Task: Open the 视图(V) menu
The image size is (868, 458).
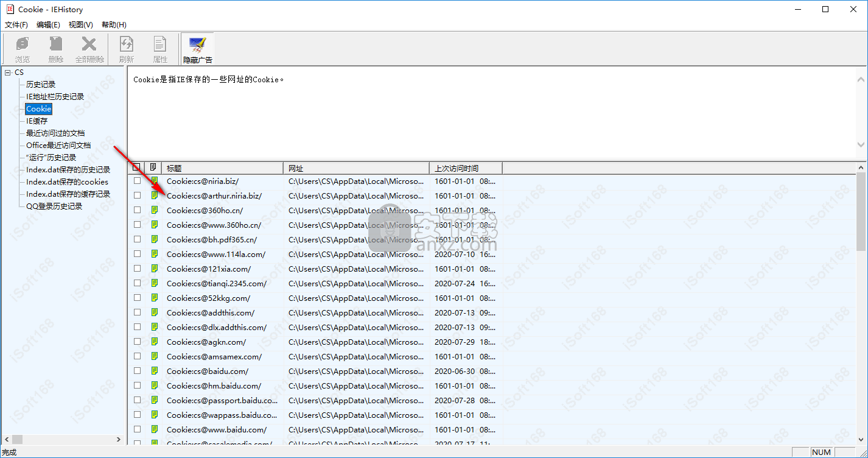Action: (x=81, y=25)
